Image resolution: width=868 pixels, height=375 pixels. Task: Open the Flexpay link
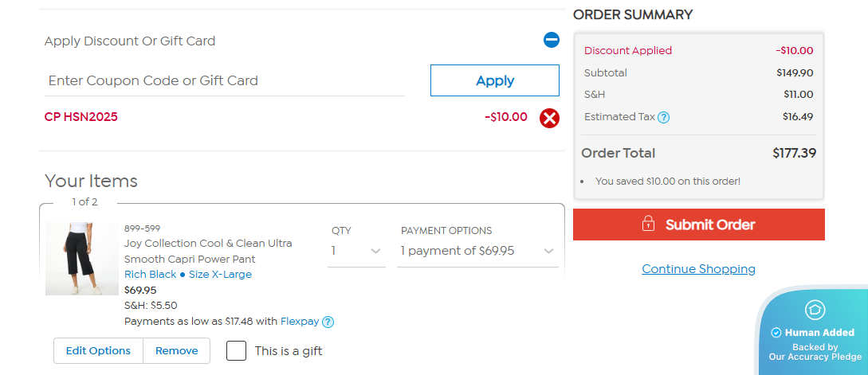click(299, 322)
